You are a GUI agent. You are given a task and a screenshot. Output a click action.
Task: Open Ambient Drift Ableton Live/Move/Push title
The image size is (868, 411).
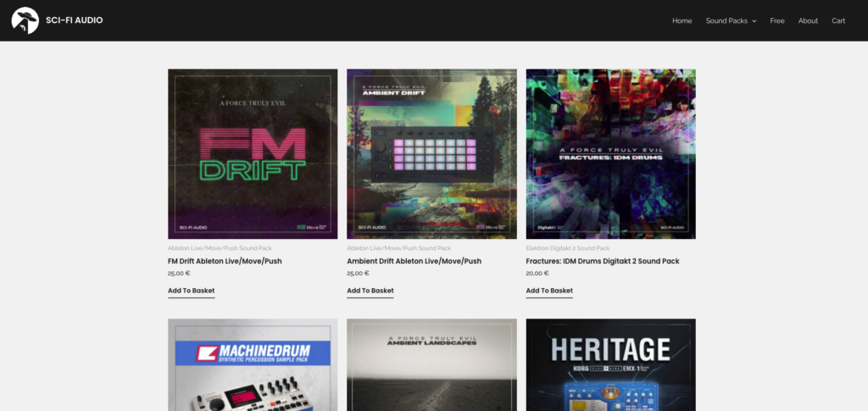point(414,261)
